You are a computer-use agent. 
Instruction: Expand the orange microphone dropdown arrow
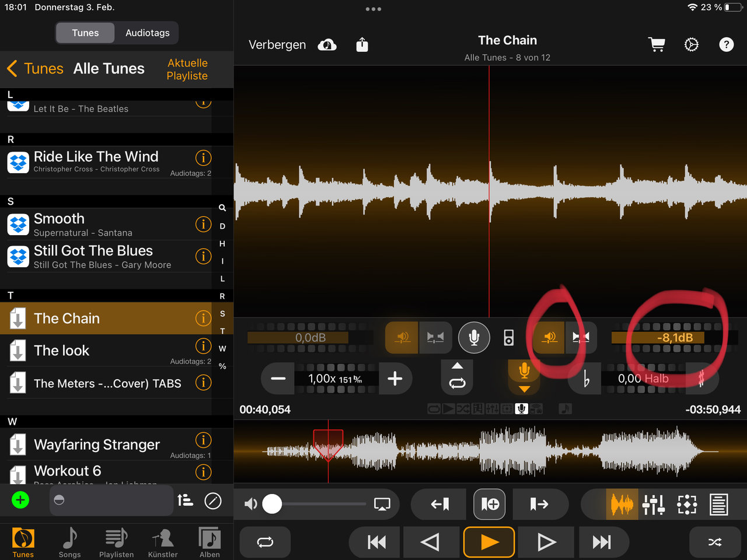(x=524, y=388)
